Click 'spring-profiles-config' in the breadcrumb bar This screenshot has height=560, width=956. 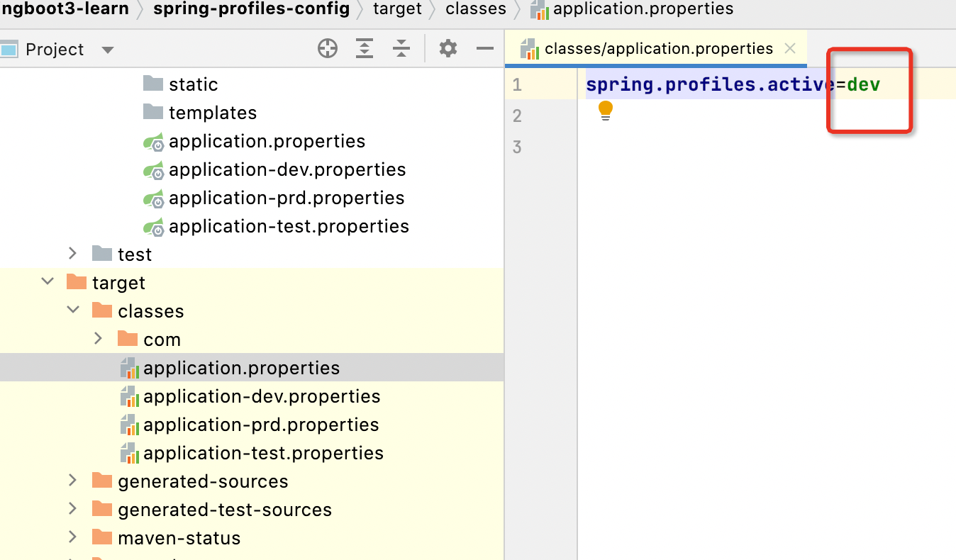(251, 10)
